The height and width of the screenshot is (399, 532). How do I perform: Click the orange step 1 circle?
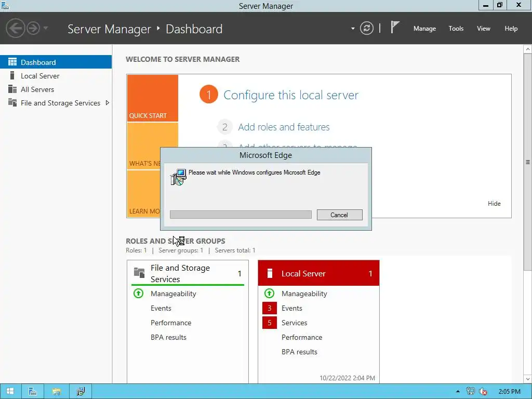tap(209, 95)
